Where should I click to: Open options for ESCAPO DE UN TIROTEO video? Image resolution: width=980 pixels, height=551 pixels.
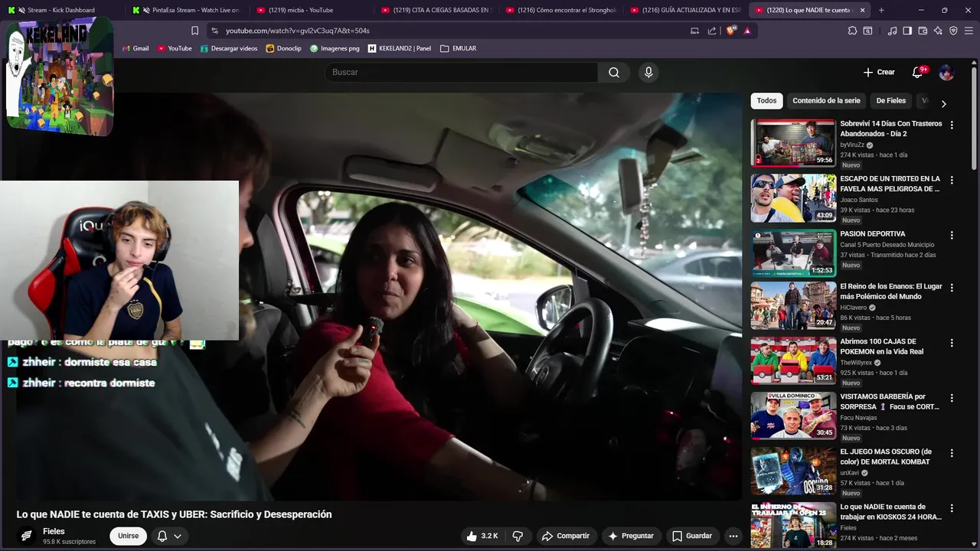[x=952, y=180]
